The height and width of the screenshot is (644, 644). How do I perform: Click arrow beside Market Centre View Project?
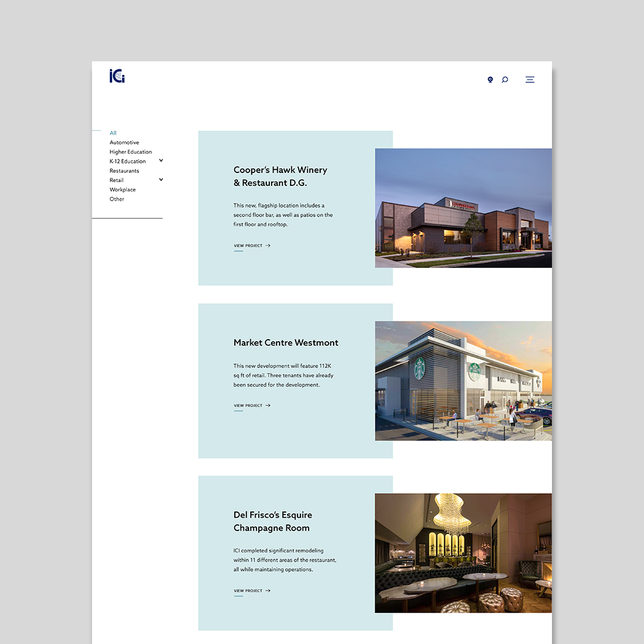point(268,405)
